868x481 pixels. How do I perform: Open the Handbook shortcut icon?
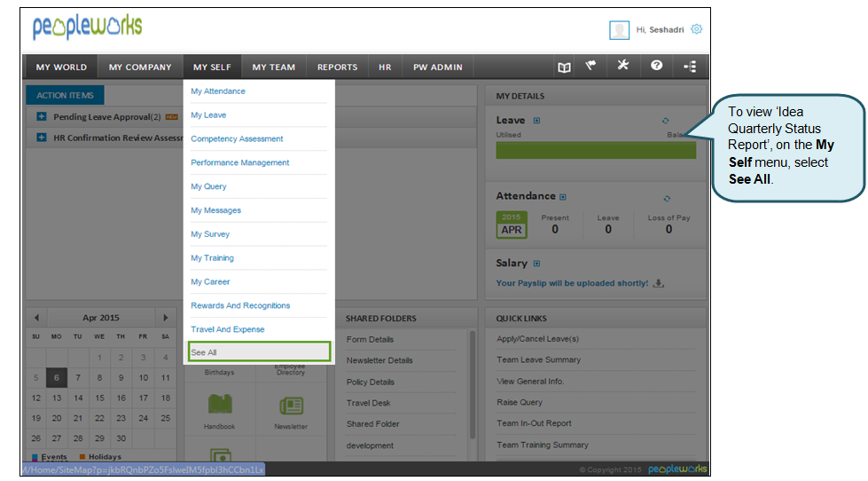pyautogui.click(x=220, y=405)
